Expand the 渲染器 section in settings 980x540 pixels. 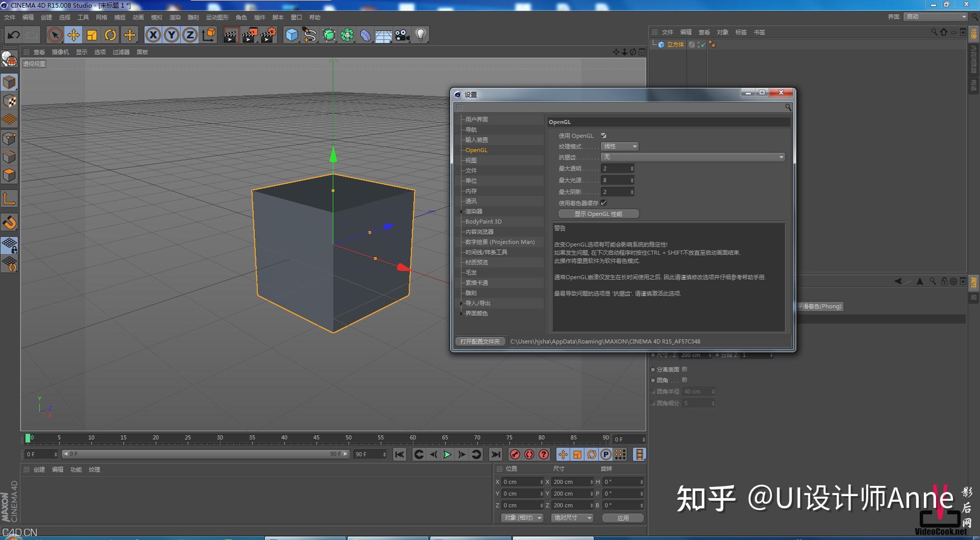[x=461, y=211]
